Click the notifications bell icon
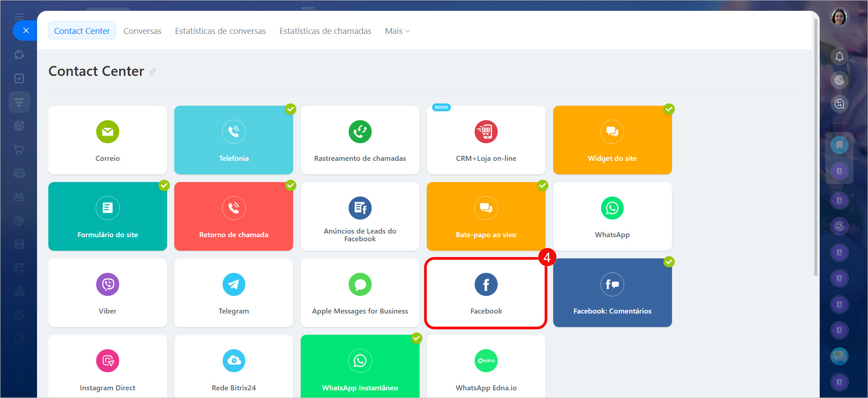 (x=839, y=56)
